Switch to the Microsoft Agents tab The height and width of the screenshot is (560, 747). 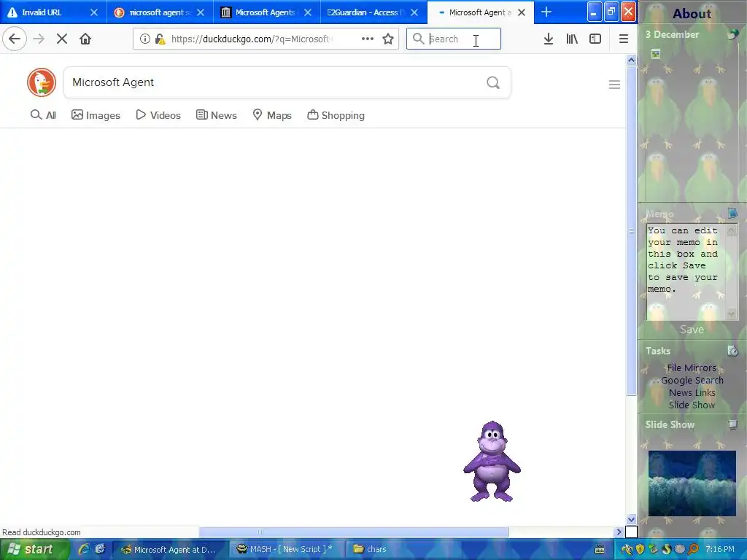click(265, 12)
